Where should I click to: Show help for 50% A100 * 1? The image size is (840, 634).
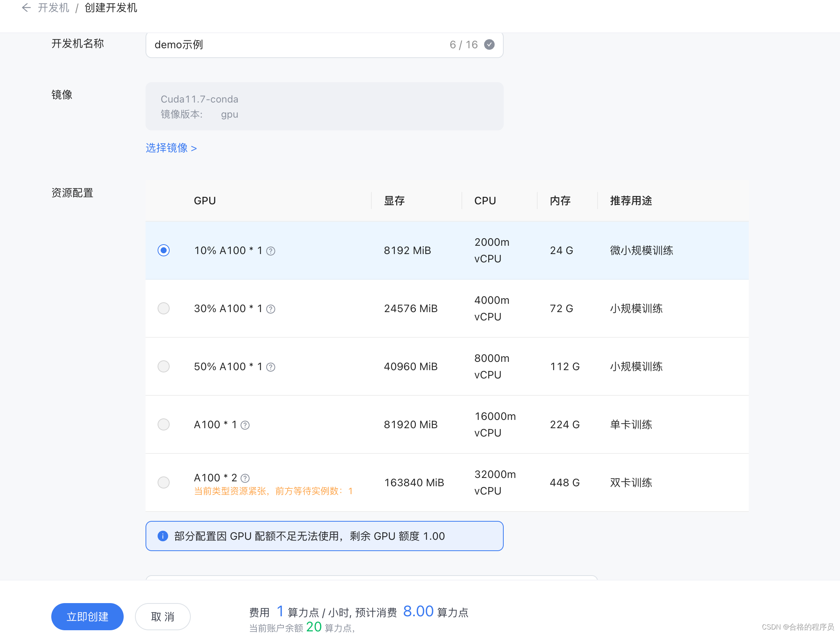(x=270, y=367)
